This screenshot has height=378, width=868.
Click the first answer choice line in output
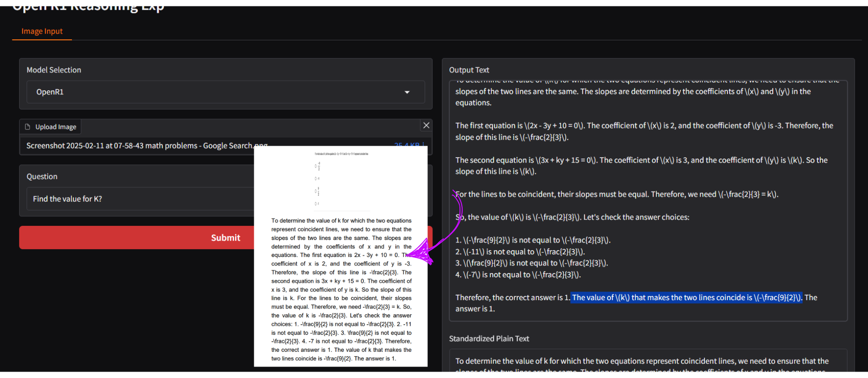click(533, 240)
